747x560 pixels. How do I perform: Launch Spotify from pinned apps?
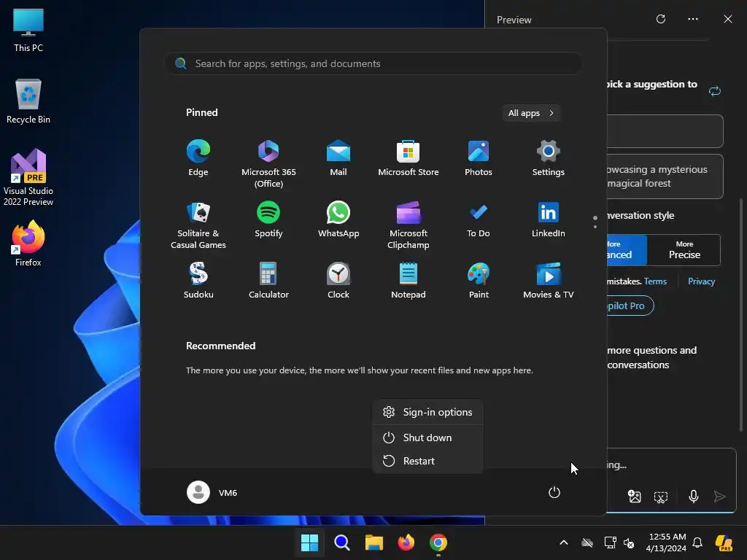(268, 219)
